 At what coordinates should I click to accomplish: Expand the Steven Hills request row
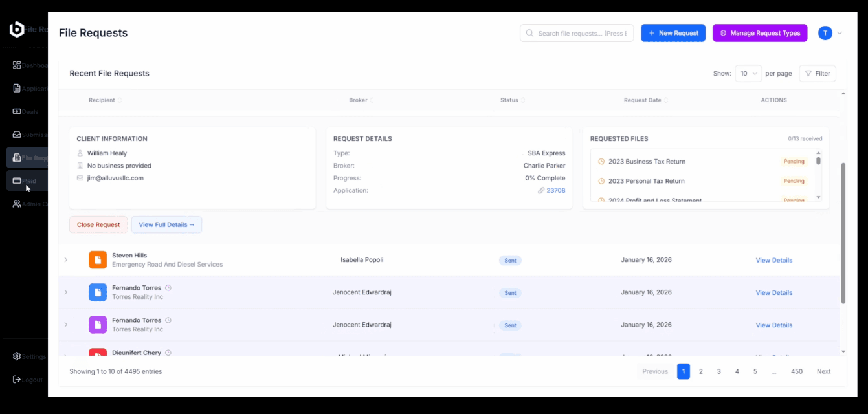65,259
